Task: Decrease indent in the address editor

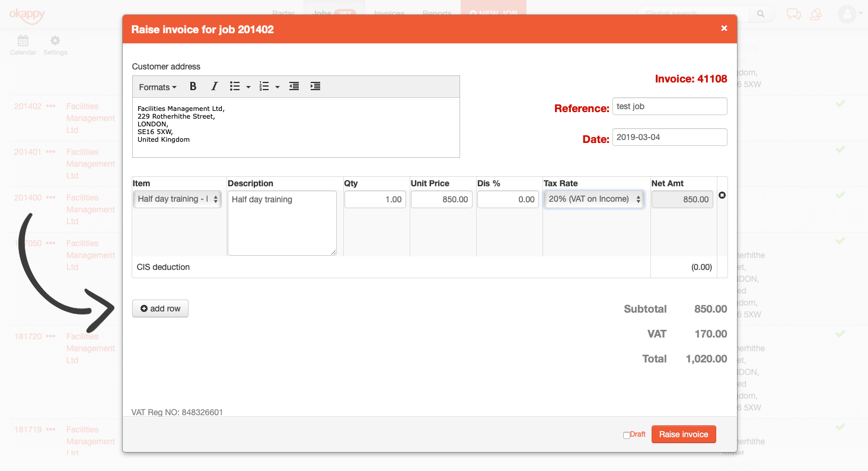Action: [294, 87]
